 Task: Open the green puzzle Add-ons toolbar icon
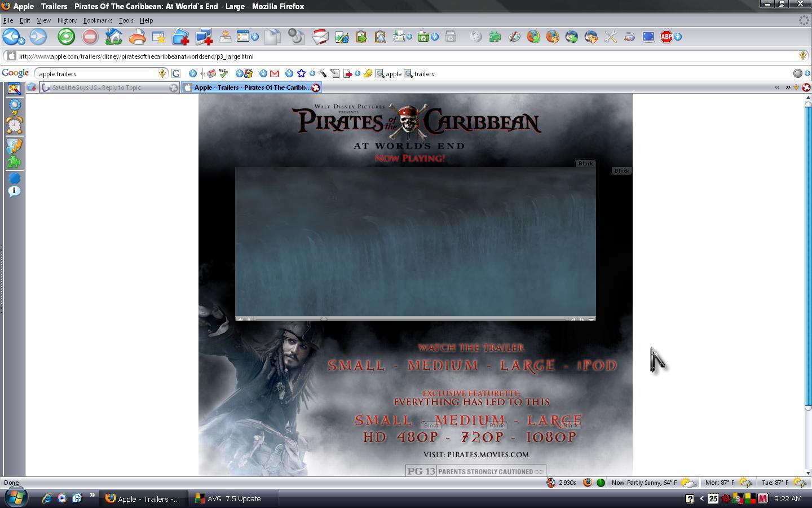[x=495, y=37]
